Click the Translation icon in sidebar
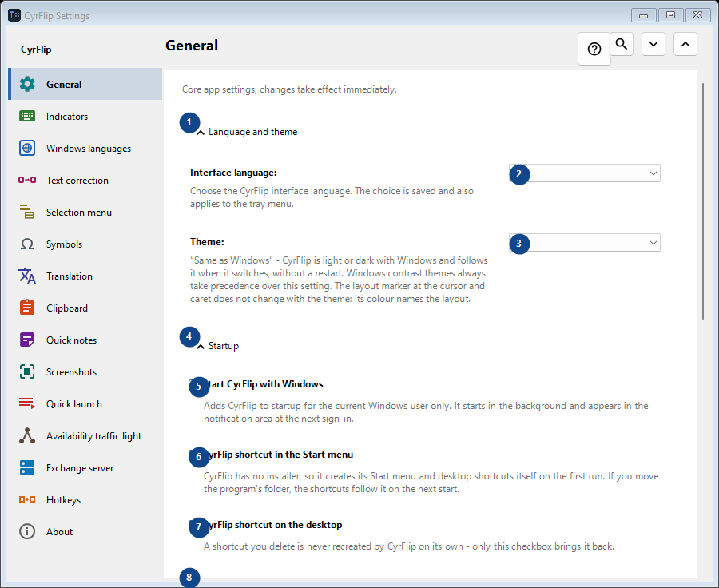The width and height of the screenshot is (719, 588). (x=27, y=276)
